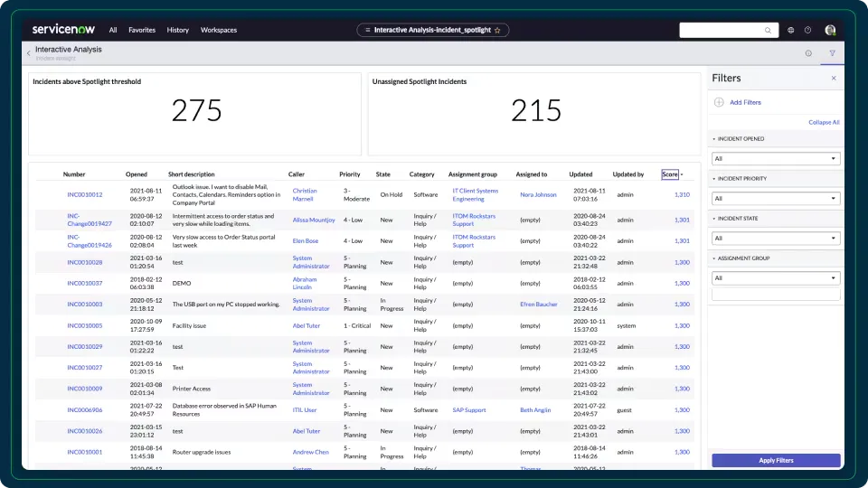
Task: Open the Incident Opened dropdown
Action: click(776, 158)
